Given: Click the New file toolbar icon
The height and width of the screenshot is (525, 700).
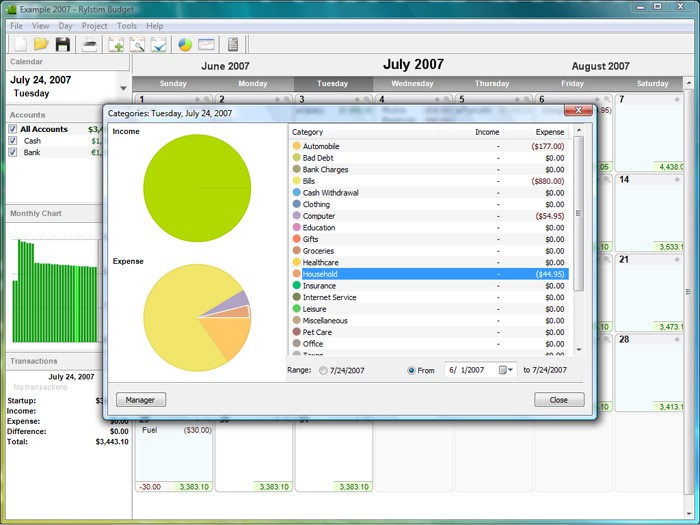Looking at the screenshot, I should 19,44.
